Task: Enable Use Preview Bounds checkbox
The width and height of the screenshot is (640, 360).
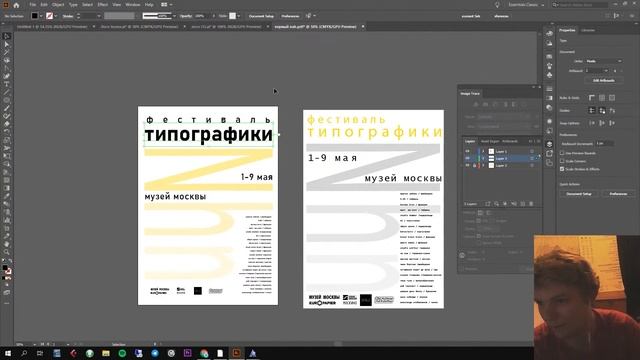Action: click(562, 153)
